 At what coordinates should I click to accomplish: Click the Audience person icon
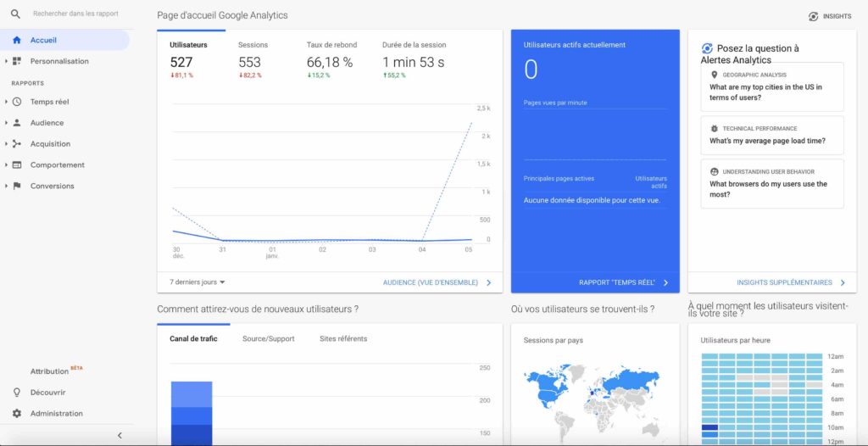click(x=17, y=123)
